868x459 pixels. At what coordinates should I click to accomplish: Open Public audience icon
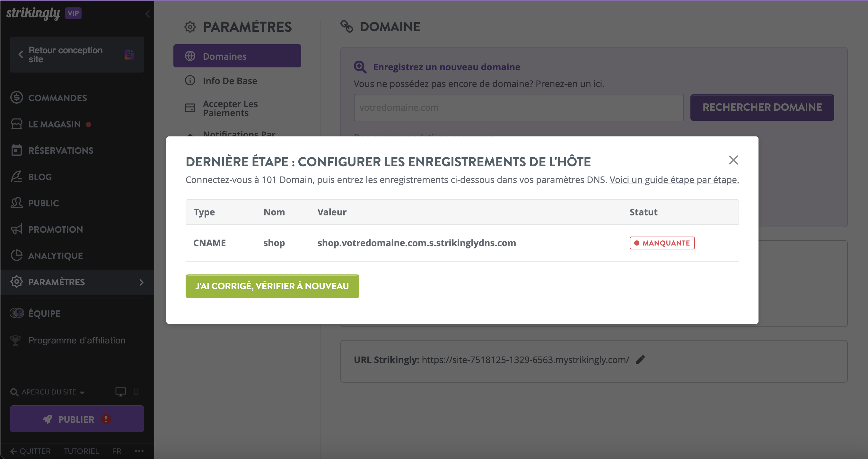16,203
